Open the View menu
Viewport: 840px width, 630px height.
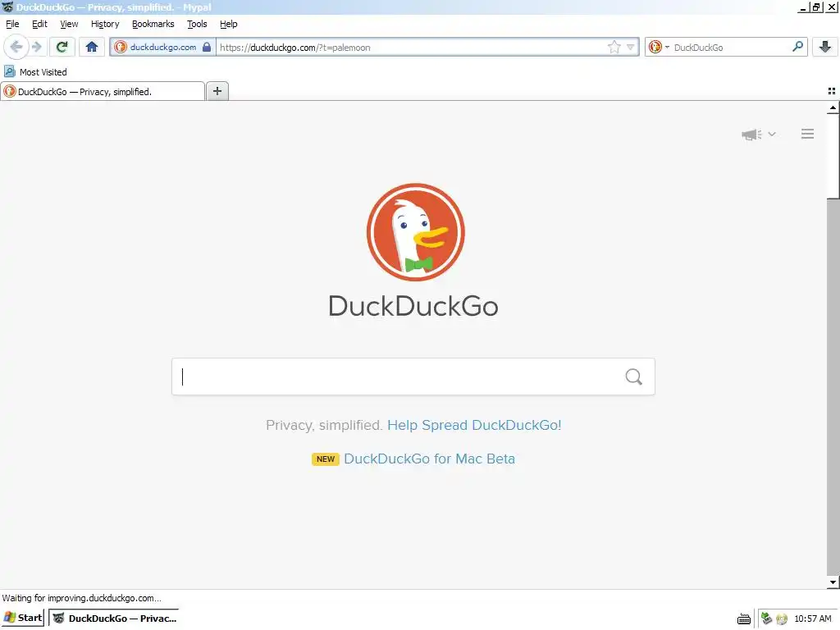pyautogui.click(x=69, y=24)
